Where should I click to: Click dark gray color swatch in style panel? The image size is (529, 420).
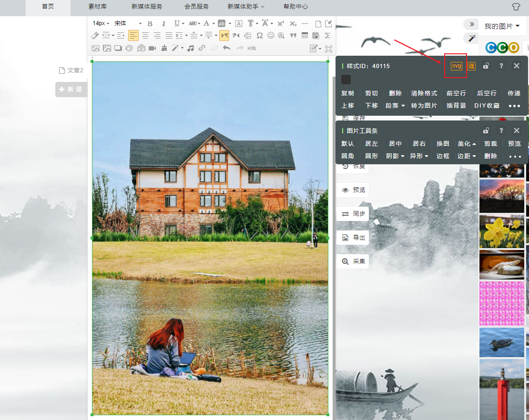(x=346, y=80)
